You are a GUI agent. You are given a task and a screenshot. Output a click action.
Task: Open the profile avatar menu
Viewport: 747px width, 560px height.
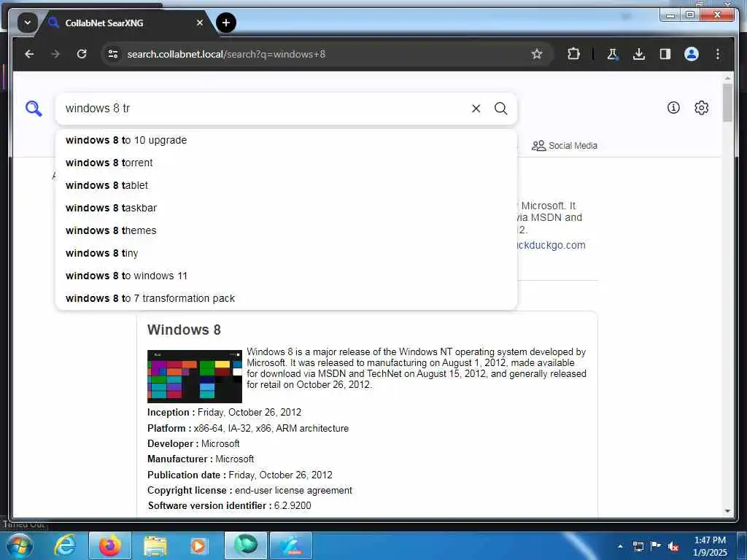[692, 54]
